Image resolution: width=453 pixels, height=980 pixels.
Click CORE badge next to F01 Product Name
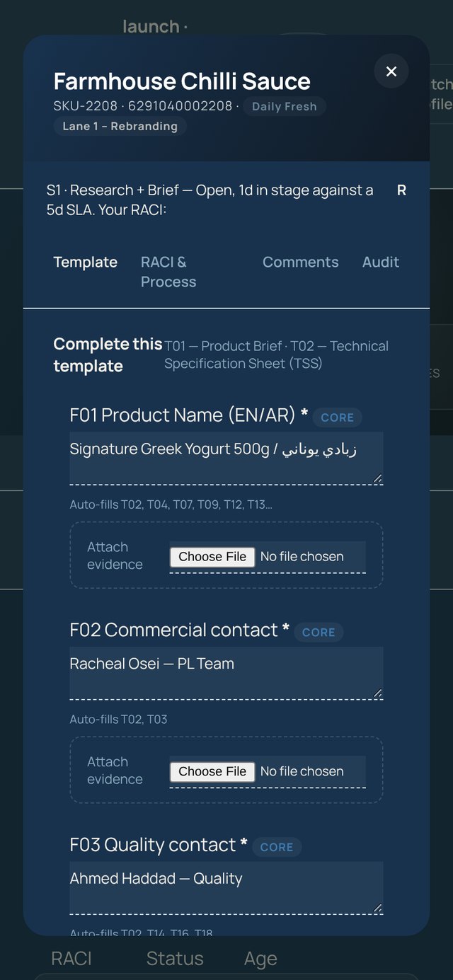click(338, 417)
